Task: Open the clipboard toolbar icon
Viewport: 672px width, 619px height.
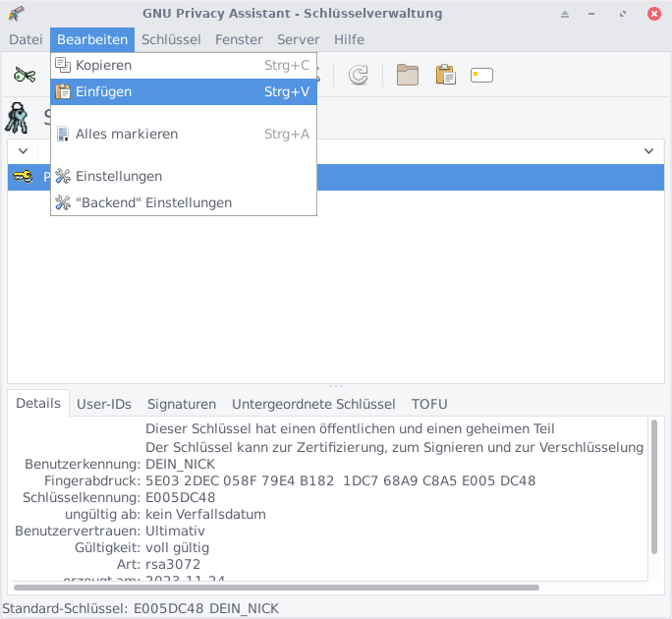Action: click(445, 76)
